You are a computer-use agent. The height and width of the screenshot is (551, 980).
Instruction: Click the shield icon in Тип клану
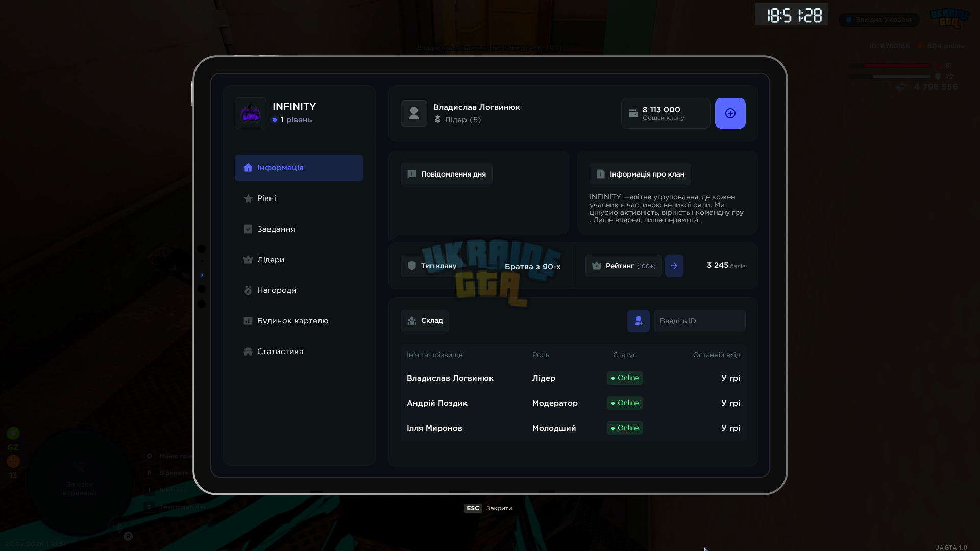coord(412,266)
